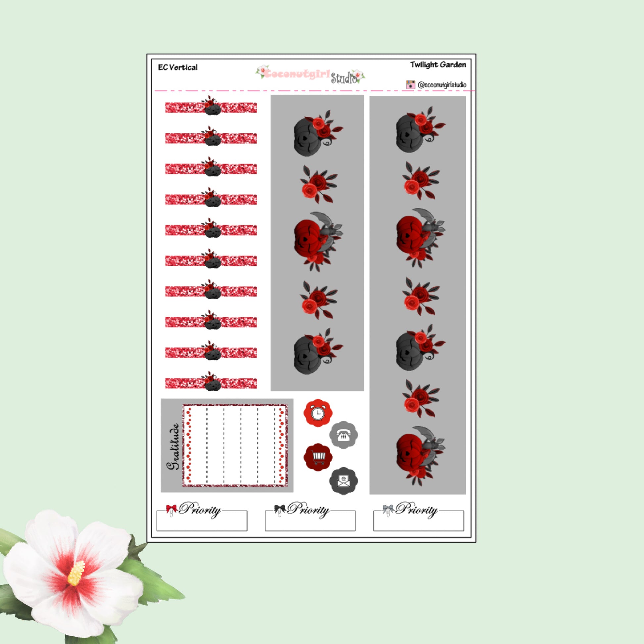Screen dimensions: 644x644
Task: Click the dark red shopping cart icon
Action: pyautogui.click(x=318, y=457)
